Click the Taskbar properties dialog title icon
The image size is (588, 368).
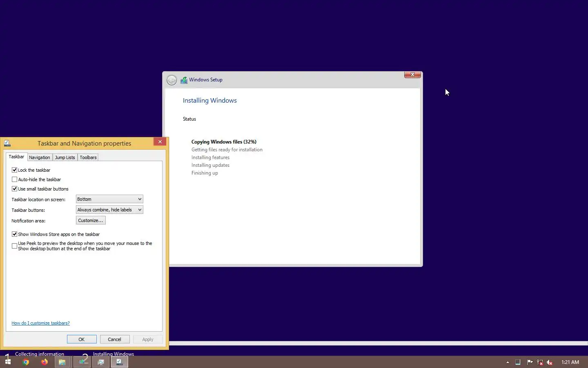pos(7,143)
